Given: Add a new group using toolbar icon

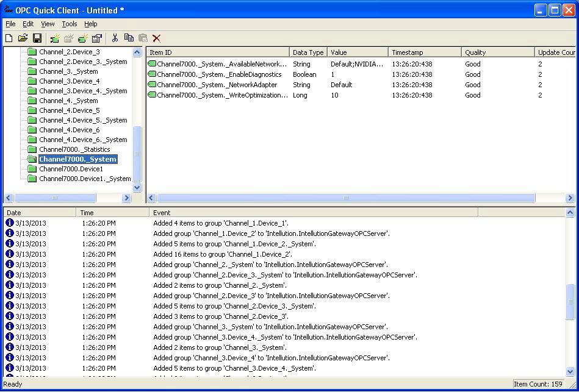Looking at the screenshot, I should (68, 38).
